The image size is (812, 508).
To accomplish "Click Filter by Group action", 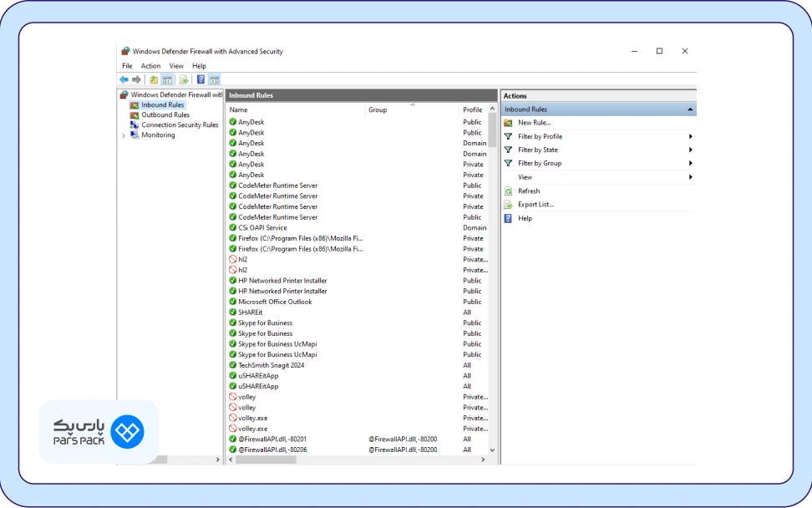I will coord(540,163).
